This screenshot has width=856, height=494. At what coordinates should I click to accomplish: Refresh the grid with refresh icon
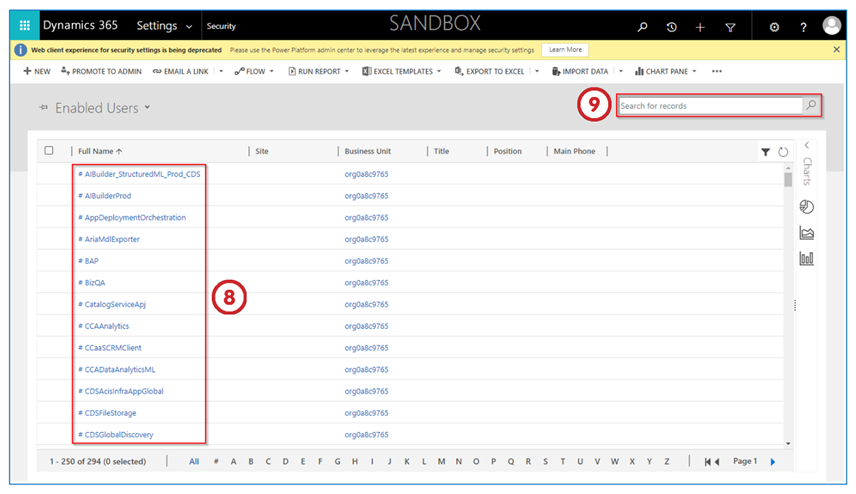click(x=783, y=152)
